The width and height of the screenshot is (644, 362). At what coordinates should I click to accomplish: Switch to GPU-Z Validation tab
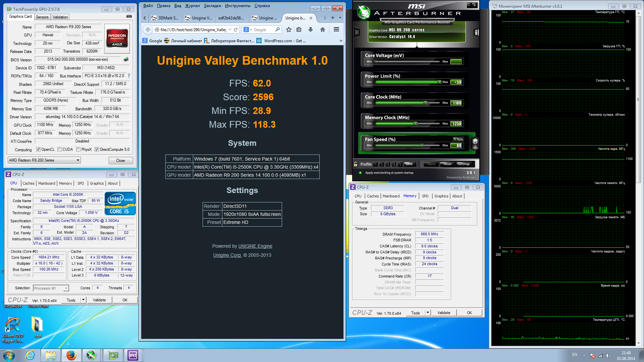point(60,17)
